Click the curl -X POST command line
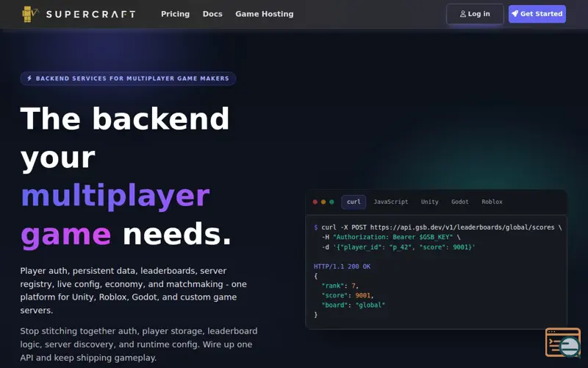 437,227
